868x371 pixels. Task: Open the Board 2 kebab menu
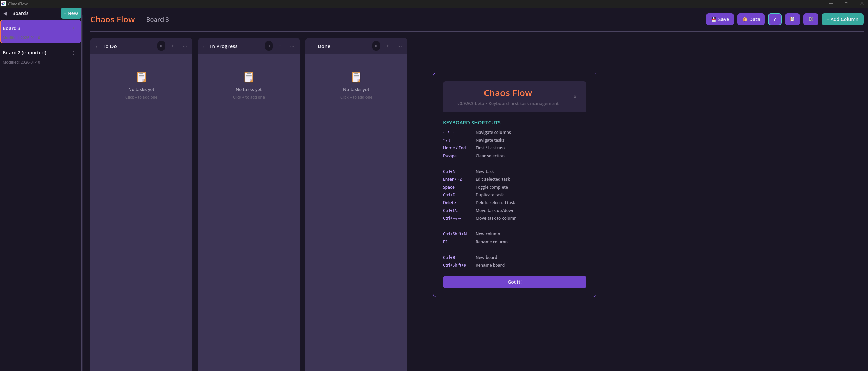[x=73, y=53]
